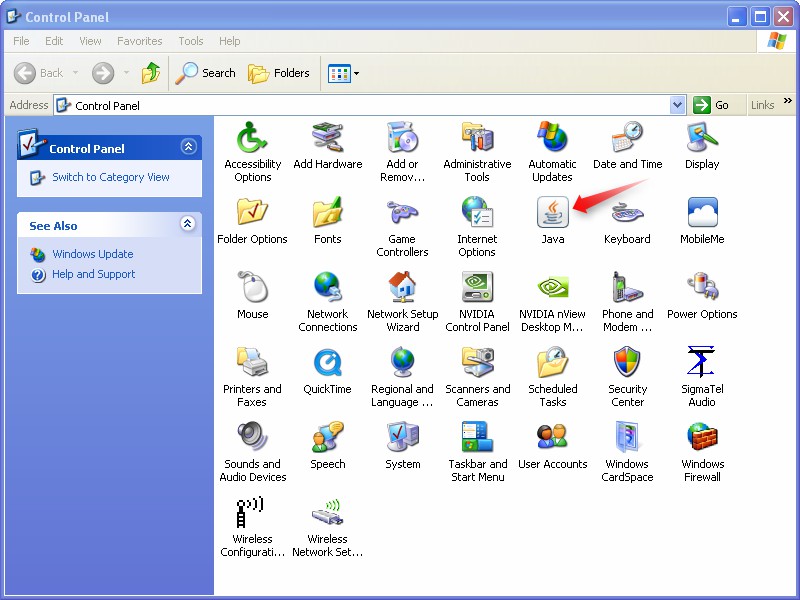Open Administrative Tools
This screenshot has height=600, width=800.
[x=477, y=138]
